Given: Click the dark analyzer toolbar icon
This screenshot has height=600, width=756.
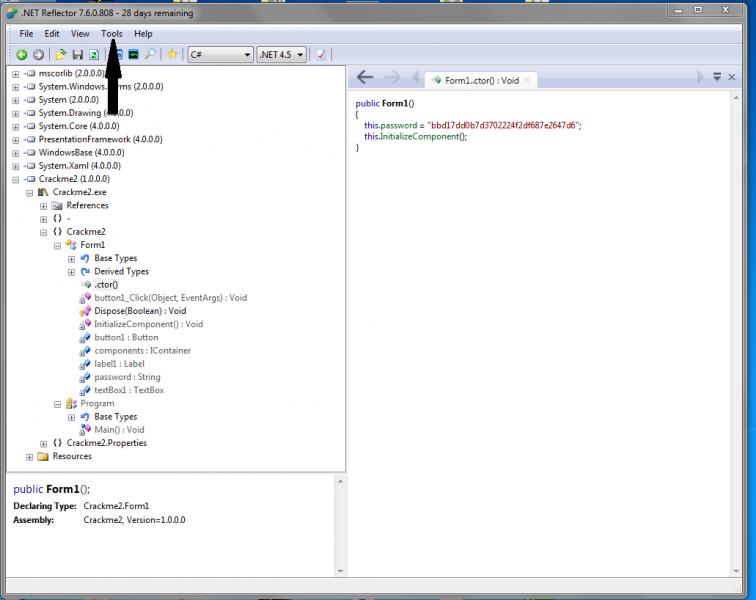Looking at the screenshot, I should pyautogui.click(x=134, y=54).
